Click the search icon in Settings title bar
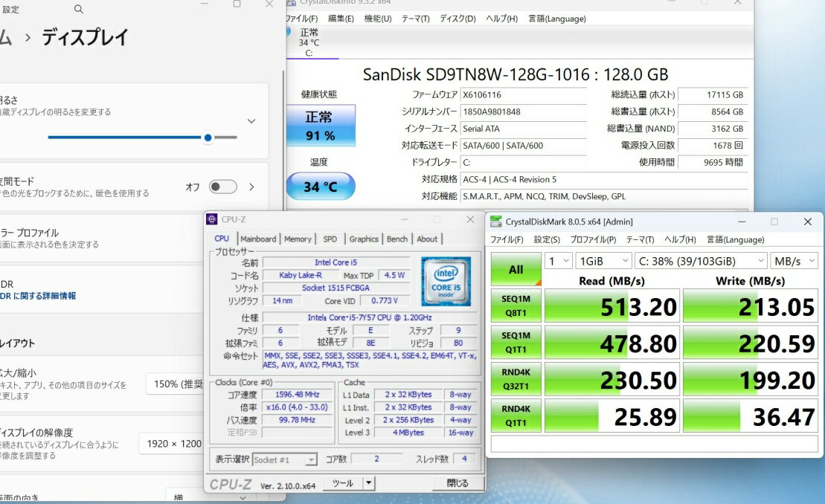825x504 pixels. coord(79,10)
